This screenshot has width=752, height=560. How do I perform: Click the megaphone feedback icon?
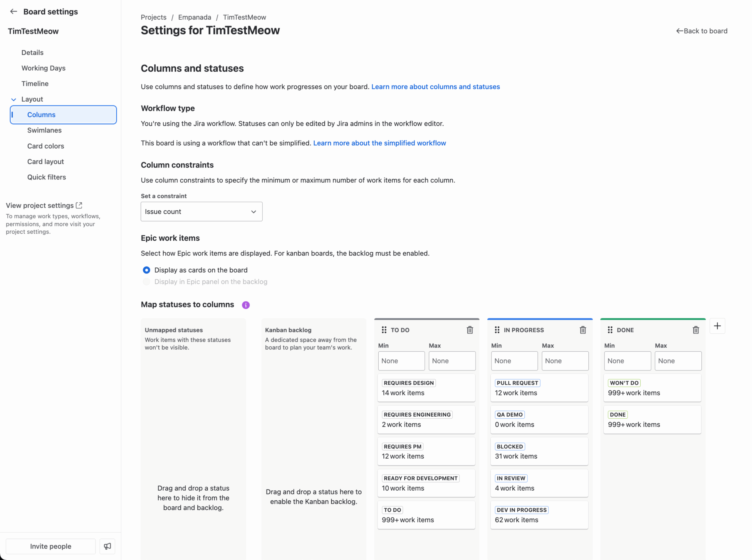108,546
